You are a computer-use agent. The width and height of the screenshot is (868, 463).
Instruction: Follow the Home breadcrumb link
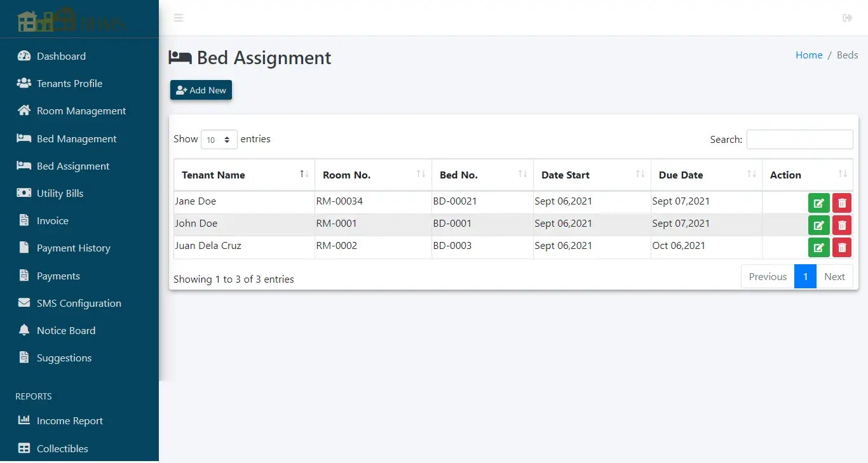coord(808,55)
